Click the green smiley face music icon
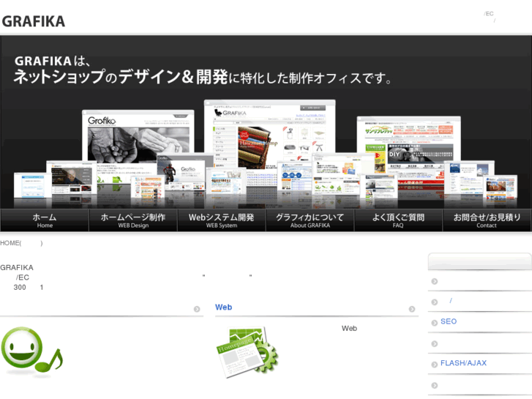The height and width of the screenshot is (399, 532). pos(31,351)
